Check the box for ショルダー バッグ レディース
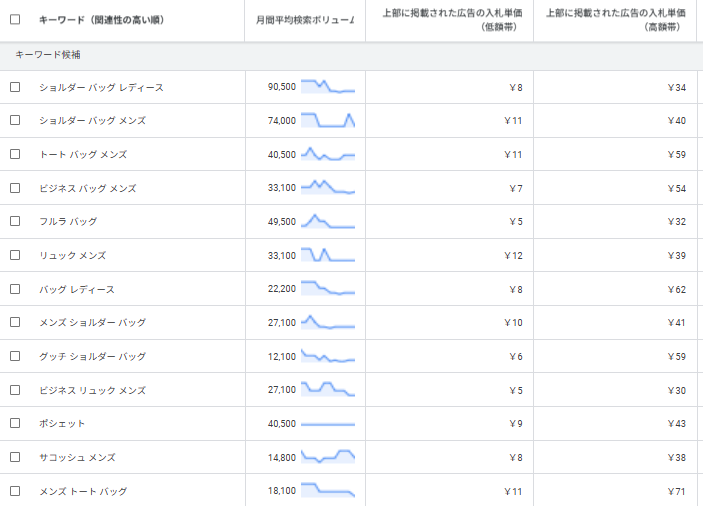Screen dimensions: 703x506 pyautogui.click(x=15, y=87)
